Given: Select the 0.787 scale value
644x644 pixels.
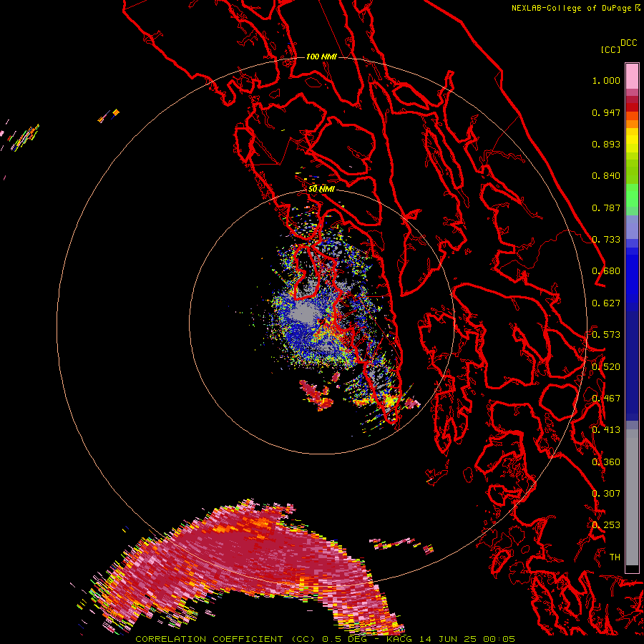Looking at the screenshot, I should (606, 208).
